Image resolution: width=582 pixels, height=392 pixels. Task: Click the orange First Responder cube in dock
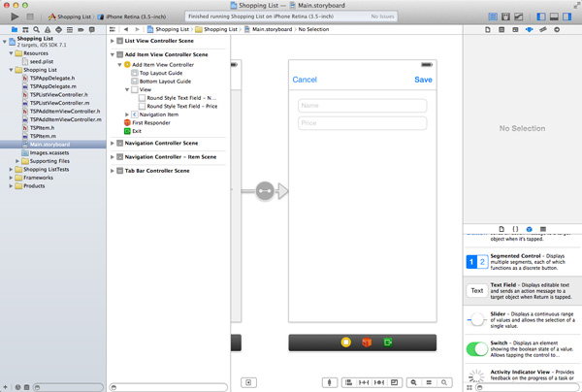367,343
